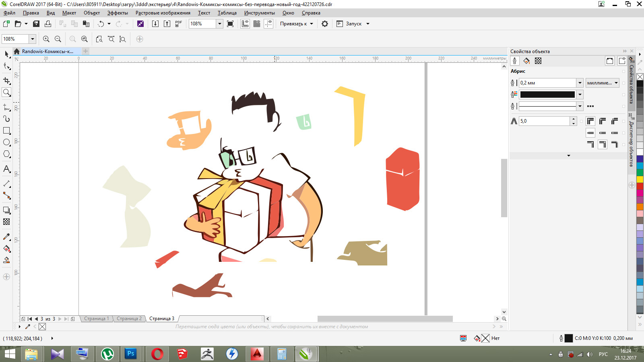Click the Import icon
Image resolution: width=644 pixels, height=362 pixels.
(155, 24)
